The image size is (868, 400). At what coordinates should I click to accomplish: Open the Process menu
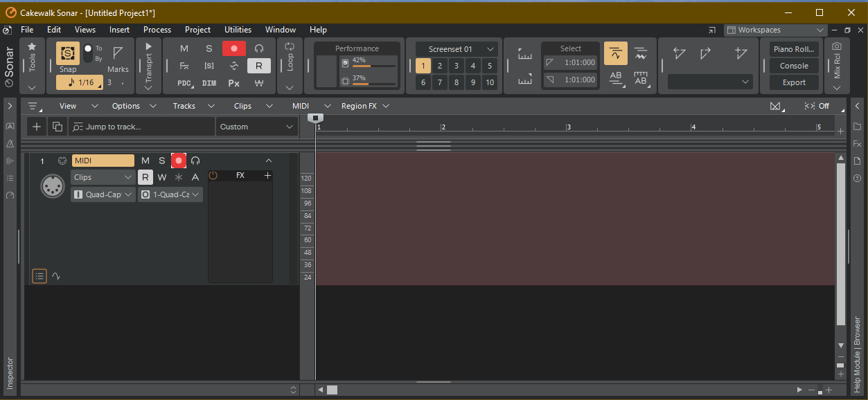pyautogui.click(x=157, y=30)
